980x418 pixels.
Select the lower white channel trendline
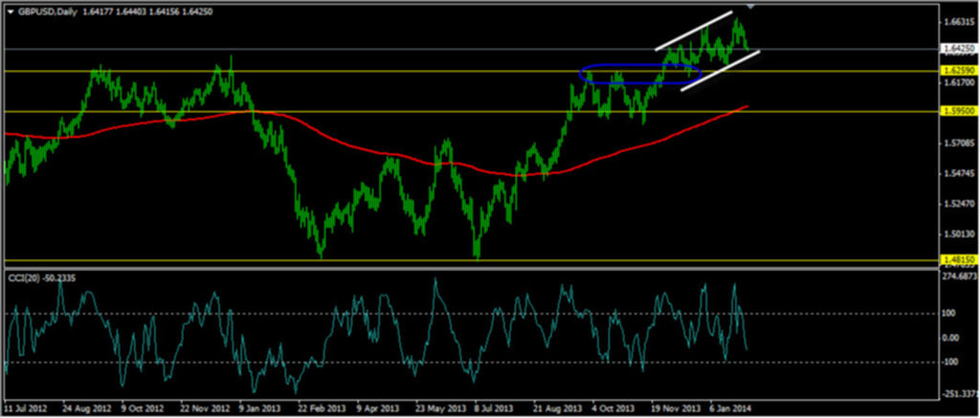[720, 71]
